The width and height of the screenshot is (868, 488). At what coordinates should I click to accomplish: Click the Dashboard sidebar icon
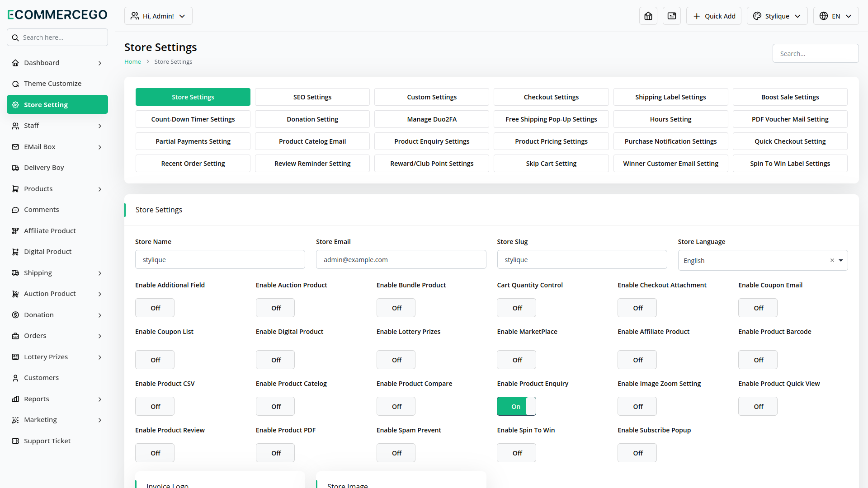[x=15, y=63]
